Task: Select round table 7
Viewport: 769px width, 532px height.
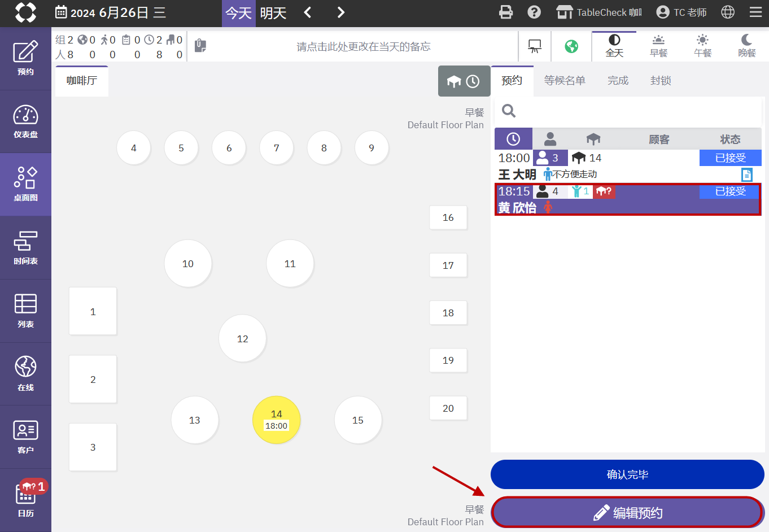Action: tap(276, 148)
